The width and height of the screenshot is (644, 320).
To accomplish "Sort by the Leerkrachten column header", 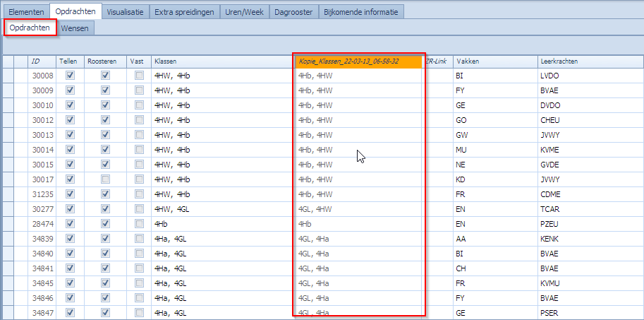I will 590,61.
